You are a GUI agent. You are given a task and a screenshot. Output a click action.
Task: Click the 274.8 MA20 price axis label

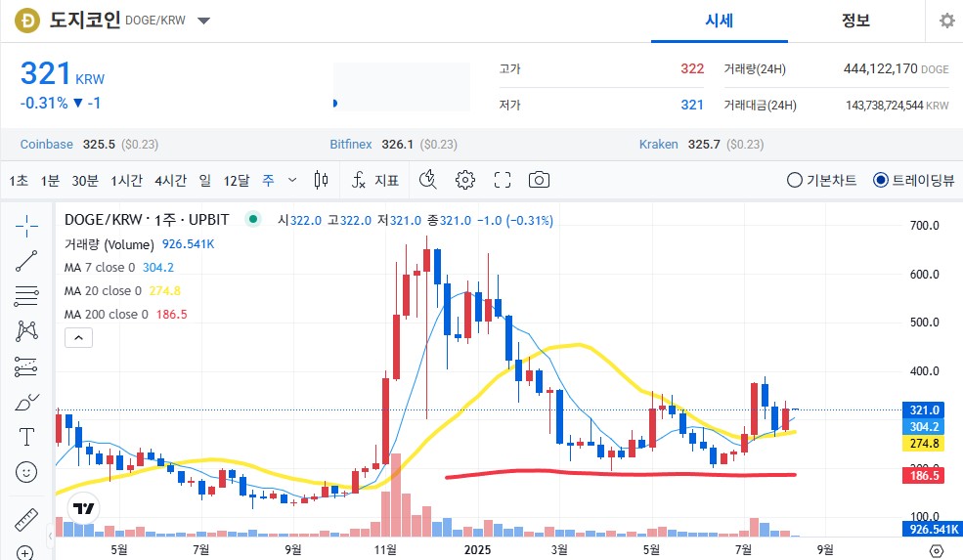924,444
